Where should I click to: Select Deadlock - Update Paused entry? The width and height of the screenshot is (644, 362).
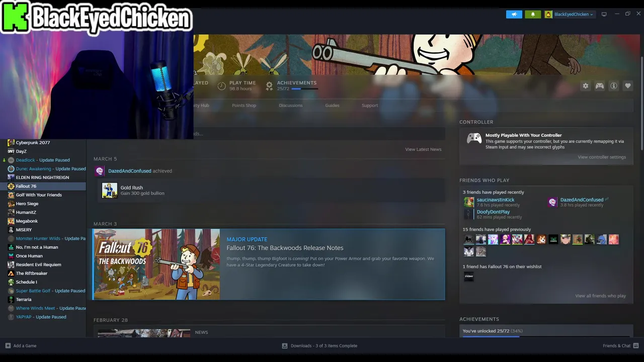(x=43, y=160)
